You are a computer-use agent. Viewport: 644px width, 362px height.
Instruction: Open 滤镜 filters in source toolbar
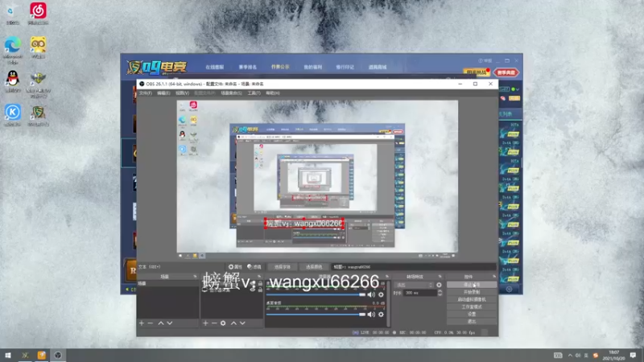click(x=254, y=267)
